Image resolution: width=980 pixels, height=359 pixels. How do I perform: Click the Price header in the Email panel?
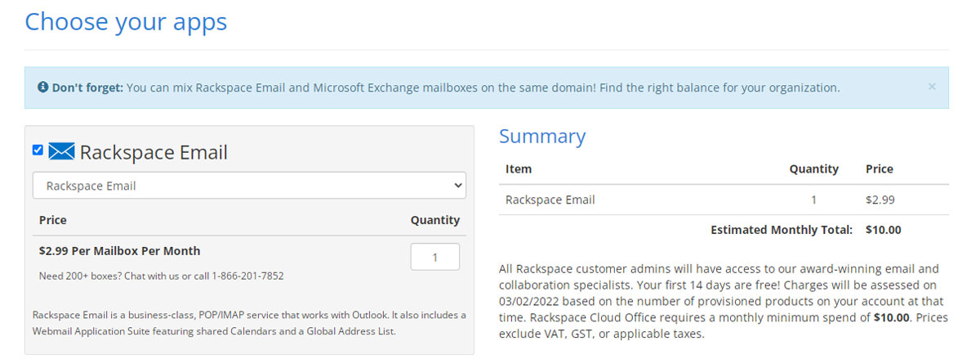[x=53, y=220]
